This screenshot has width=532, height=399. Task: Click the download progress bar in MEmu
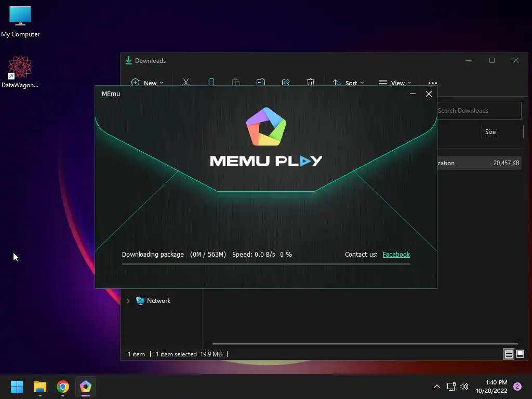(x=265, y=263)
